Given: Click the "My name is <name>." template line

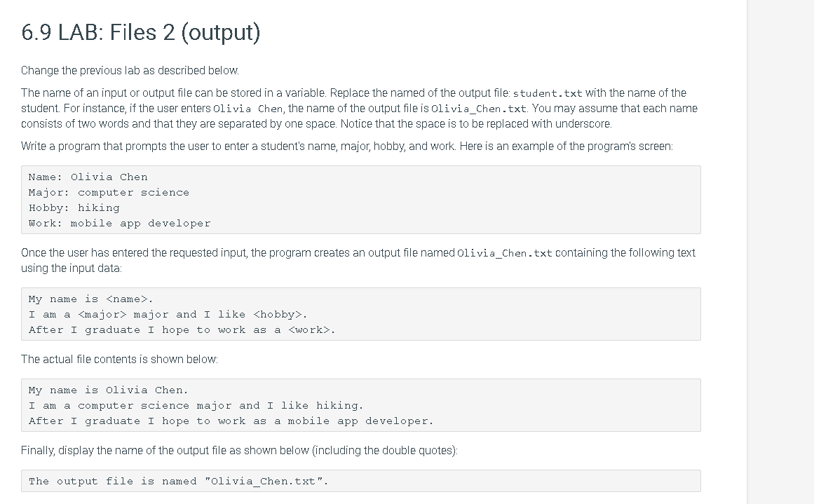Looking at the screenshot, I should tap(91, 299).
